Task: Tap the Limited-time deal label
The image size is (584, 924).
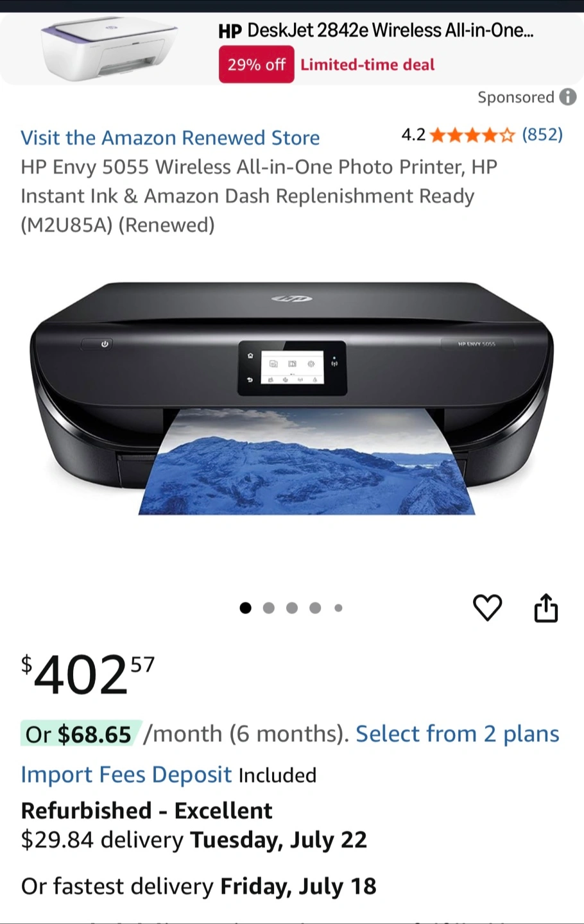Action: [x=368, y=65]
